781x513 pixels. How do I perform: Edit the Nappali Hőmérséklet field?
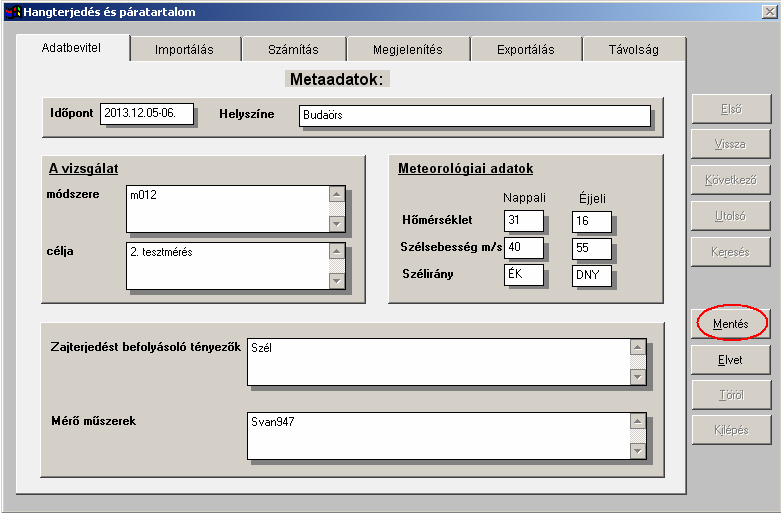[x=523, y=221]
